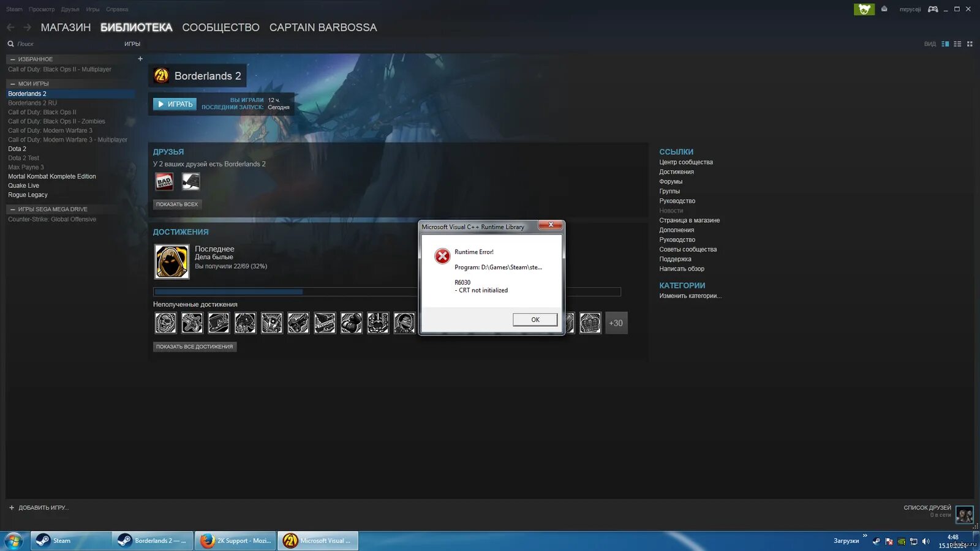
Task: Switch to the СООБЩЕСТВО tab
Action: click(x=221, y=28)
